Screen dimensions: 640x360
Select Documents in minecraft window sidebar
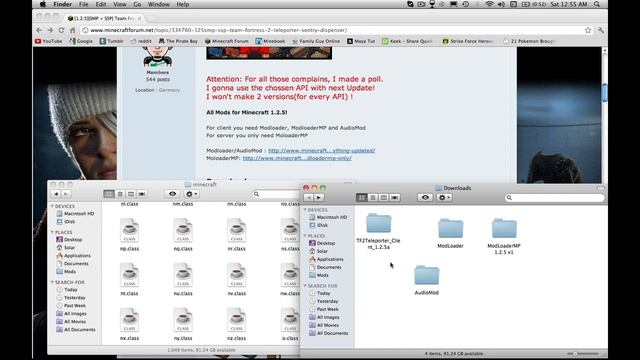click(x=72, y=264)
